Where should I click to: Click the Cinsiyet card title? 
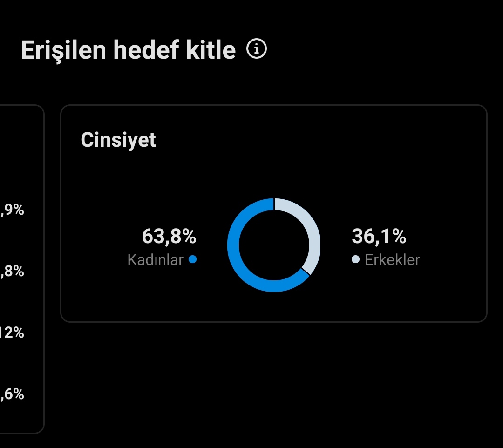[118, 140]
